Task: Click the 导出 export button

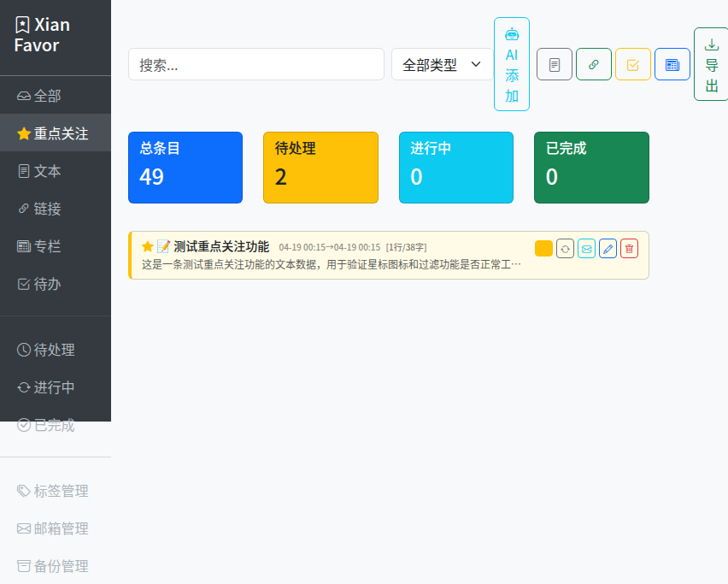Action: point(711,64)
